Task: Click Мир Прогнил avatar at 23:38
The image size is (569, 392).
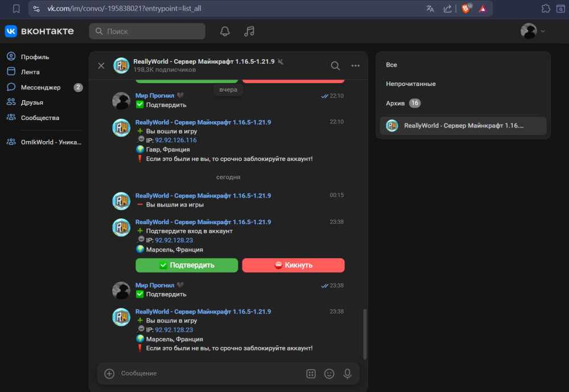Action: [121, 290]
